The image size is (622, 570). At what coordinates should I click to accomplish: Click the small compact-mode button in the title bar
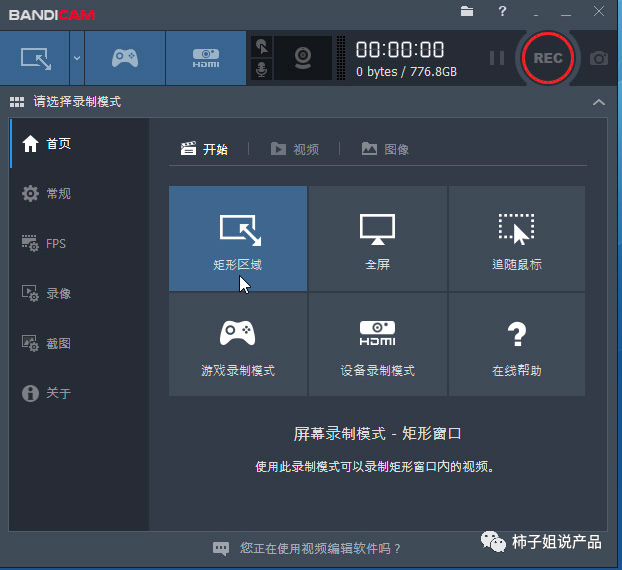point(536,13)
